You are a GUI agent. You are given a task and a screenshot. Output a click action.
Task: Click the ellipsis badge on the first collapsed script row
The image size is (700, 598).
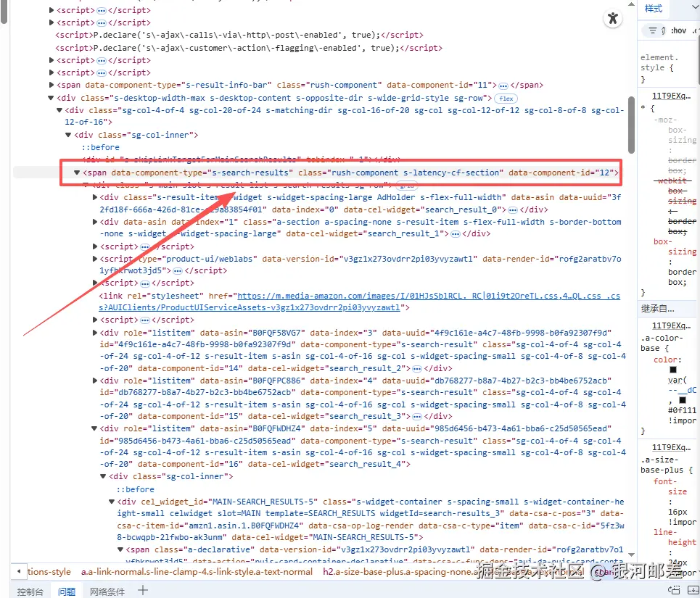[102, 10]
